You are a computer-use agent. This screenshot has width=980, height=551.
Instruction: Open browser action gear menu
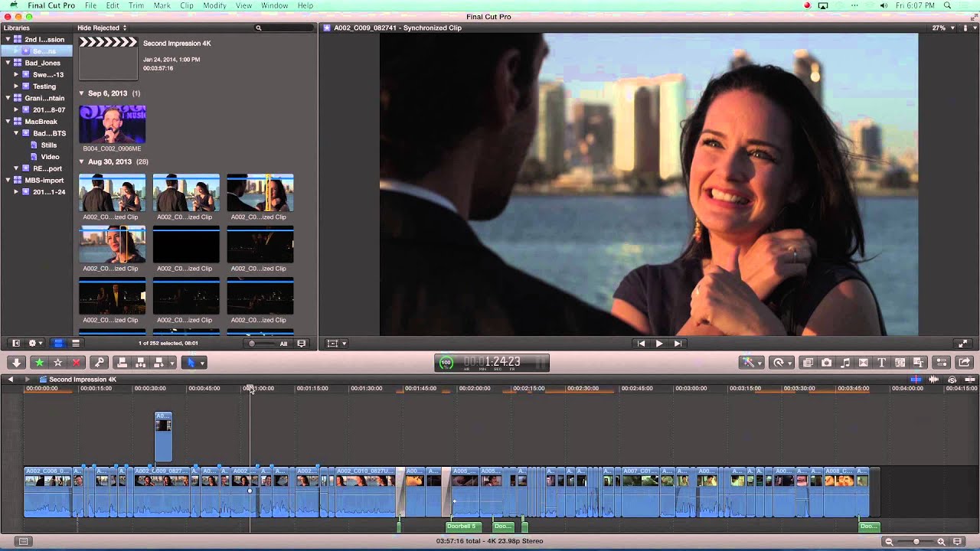pyautogui.click(x=34, y=344)
